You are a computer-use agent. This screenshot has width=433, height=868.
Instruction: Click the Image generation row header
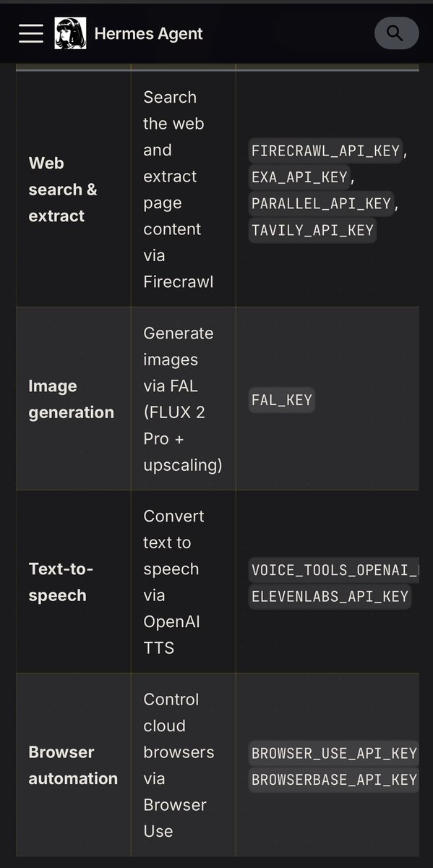point(71,399)
